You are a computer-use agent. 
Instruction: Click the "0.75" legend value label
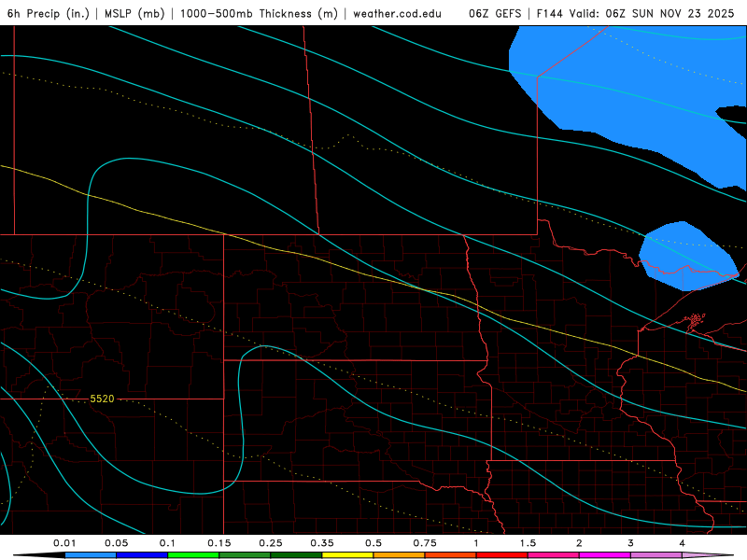(425, 543)
